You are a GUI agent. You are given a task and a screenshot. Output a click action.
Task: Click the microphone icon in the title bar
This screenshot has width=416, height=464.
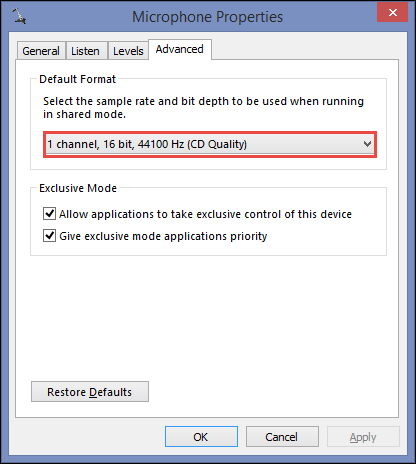(x=19, y=16)
